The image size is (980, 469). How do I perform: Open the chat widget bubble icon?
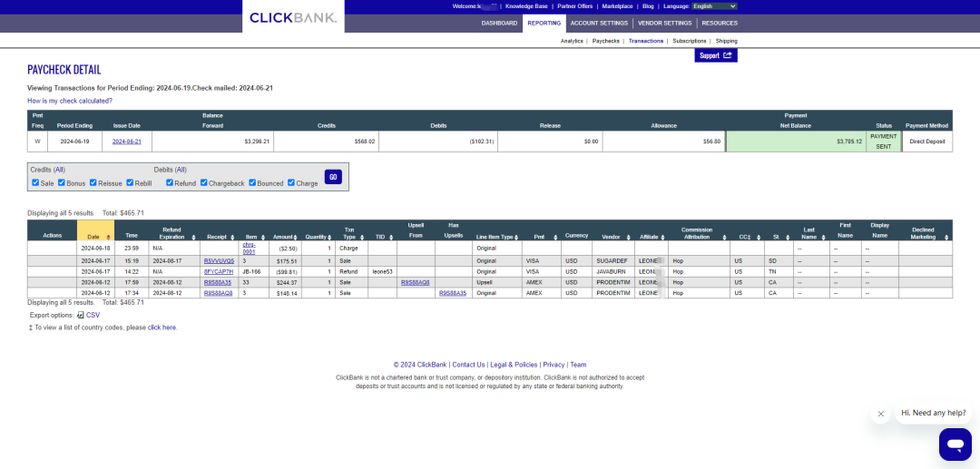coord(955,444)
